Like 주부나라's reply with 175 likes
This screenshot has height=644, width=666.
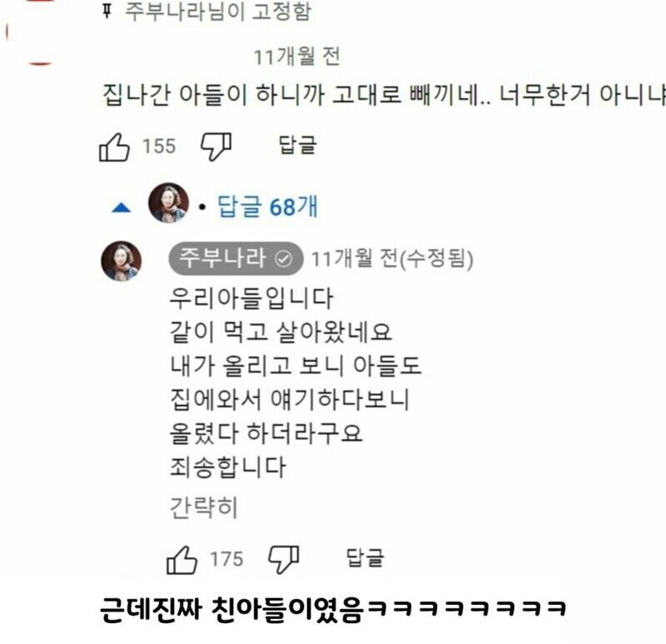coord(181,560)
